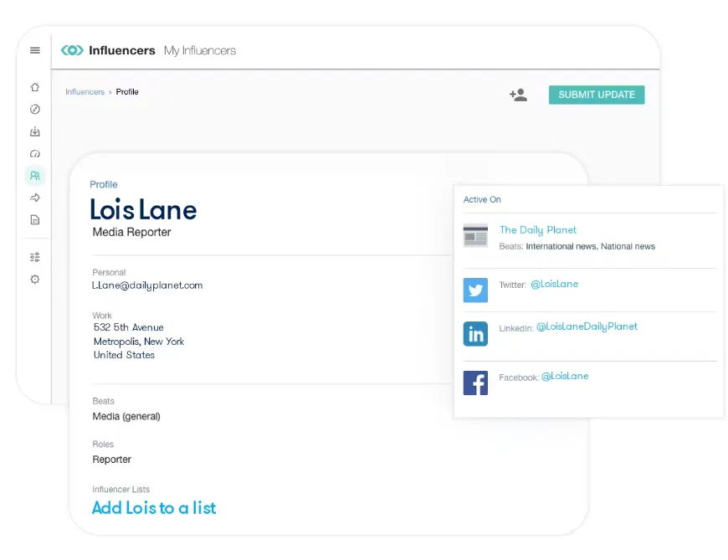The image size is (728, 560).
Task: Click the Media (general) beat value
Action: click(x=126, y=416)
